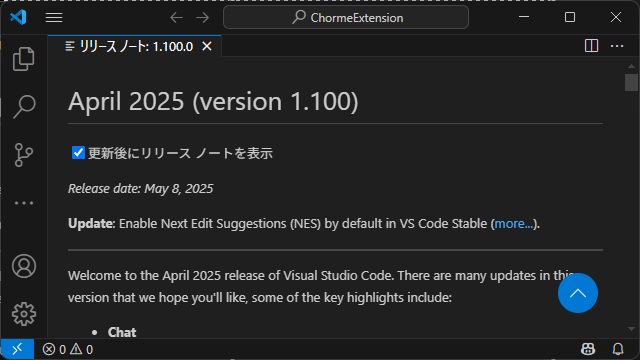Viewport: 640px width, 360px height.
Task: Click the blue scroll-to-top button
Action: 578,293
